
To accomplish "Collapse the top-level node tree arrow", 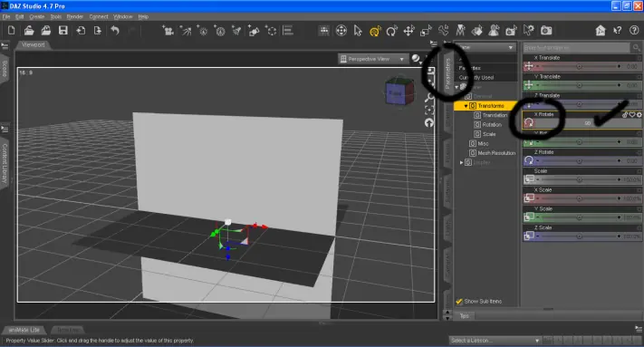I will (457, 87).
